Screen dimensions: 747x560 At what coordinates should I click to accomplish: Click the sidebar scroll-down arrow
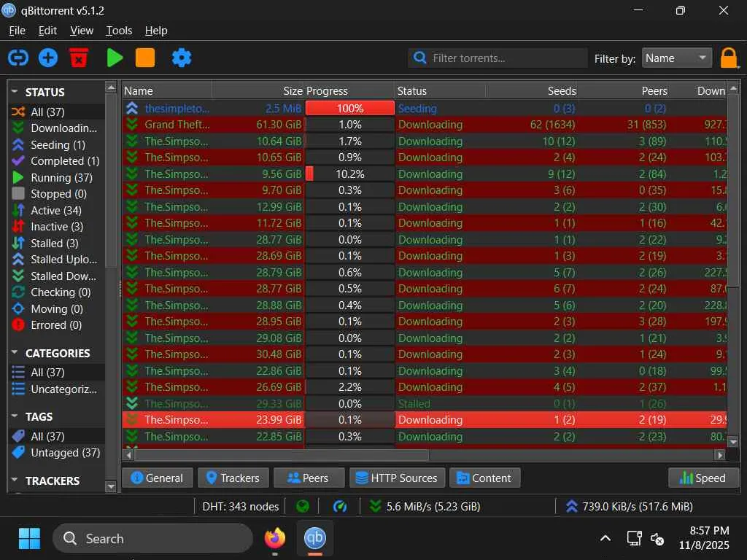click(x=111, y=486)
